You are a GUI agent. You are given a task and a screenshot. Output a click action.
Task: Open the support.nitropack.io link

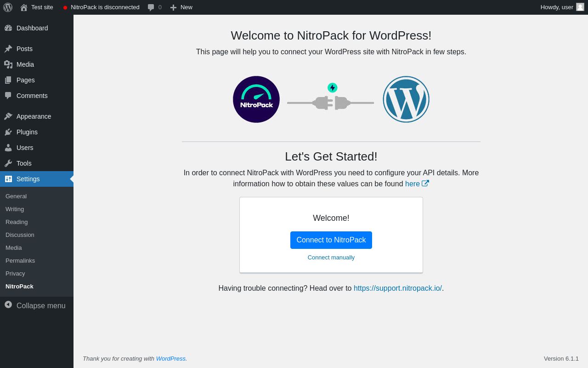pyautogui.click(x=398, y=288)
